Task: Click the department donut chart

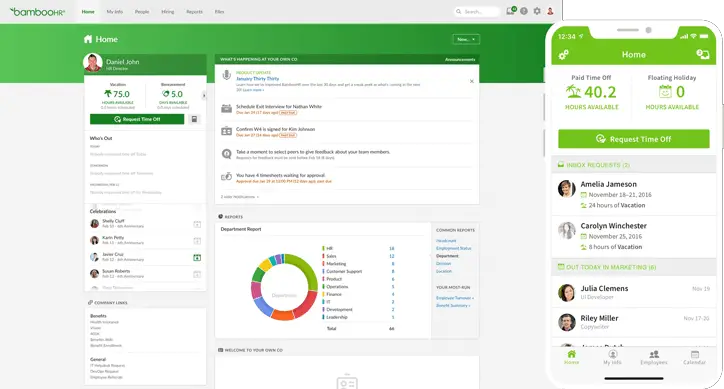Action: [284, 287]
